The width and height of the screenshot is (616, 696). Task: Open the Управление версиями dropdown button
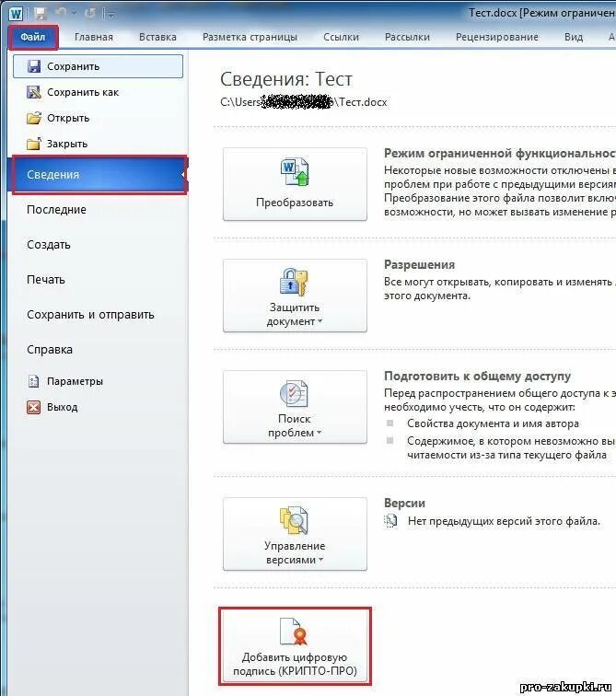pos(295,534)
